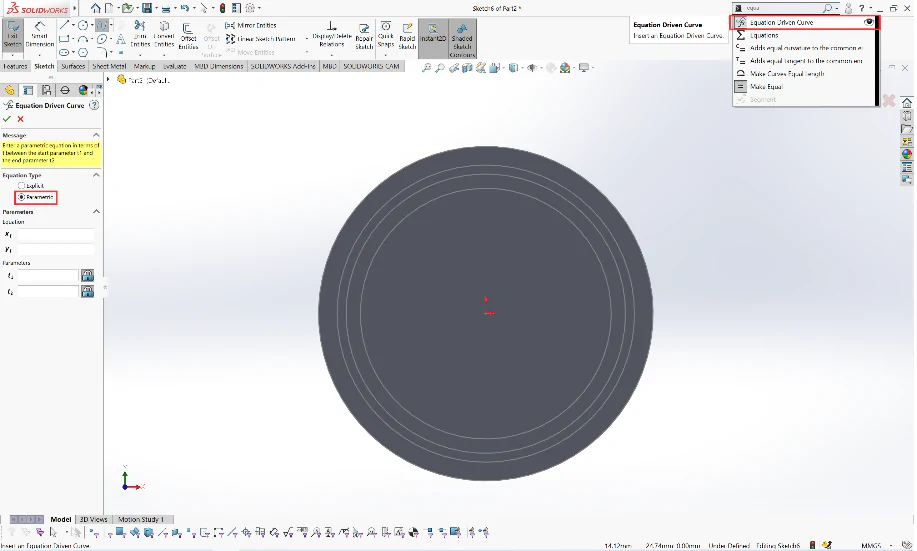Switch to the Sheet Metal ribbon tab
This screenshot has height=551, width=917.
pyautogui.click(x=109, y=66)
